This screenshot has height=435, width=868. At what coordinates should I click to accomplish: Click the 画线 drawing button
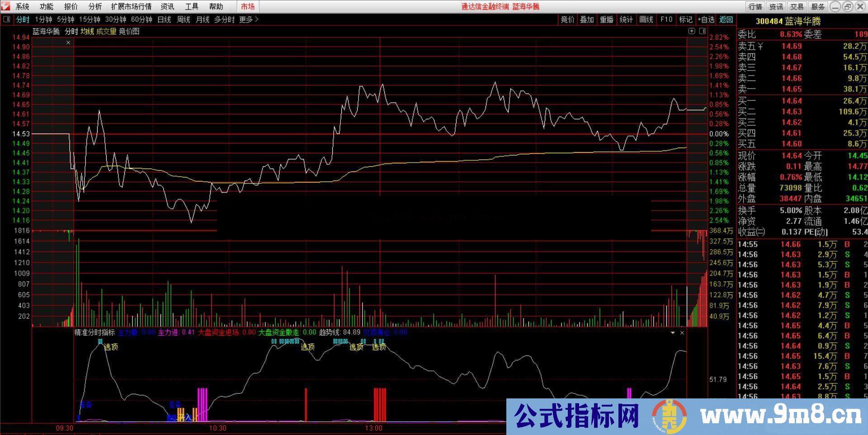(x=646, y=19)
